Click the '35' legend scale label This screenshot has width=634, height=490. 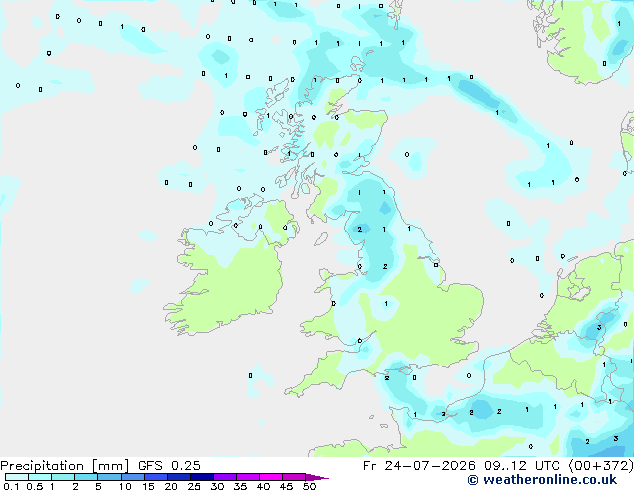click(x=240, y=486)
